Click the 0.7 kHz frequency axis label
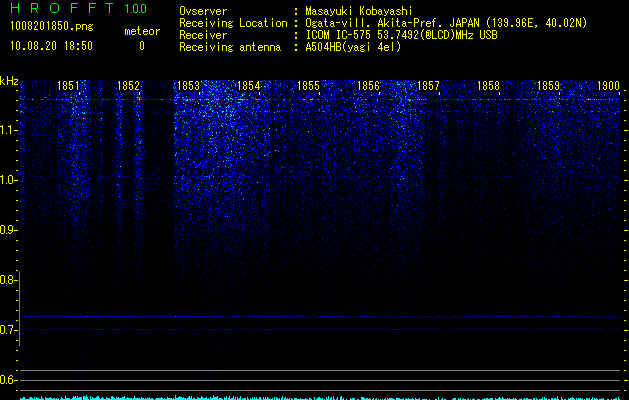The image size is (629, 400). point(8,330)
